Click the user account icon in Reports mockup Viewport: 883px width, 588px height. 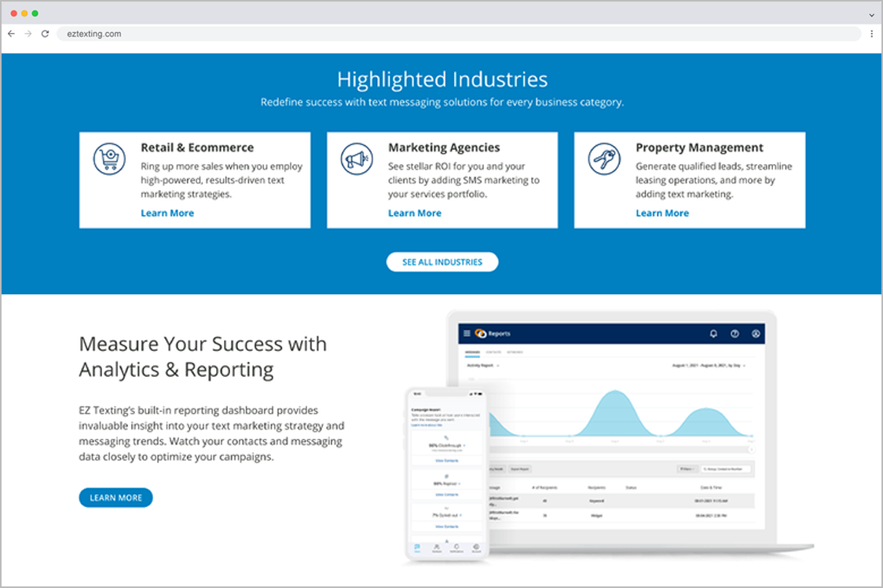756,334
